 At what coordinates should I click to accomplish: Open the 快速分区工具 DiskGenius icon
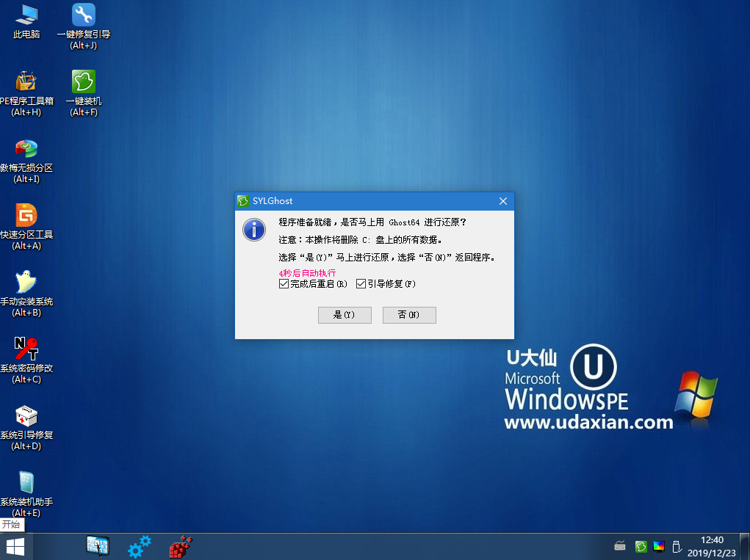tap(26, 216)
